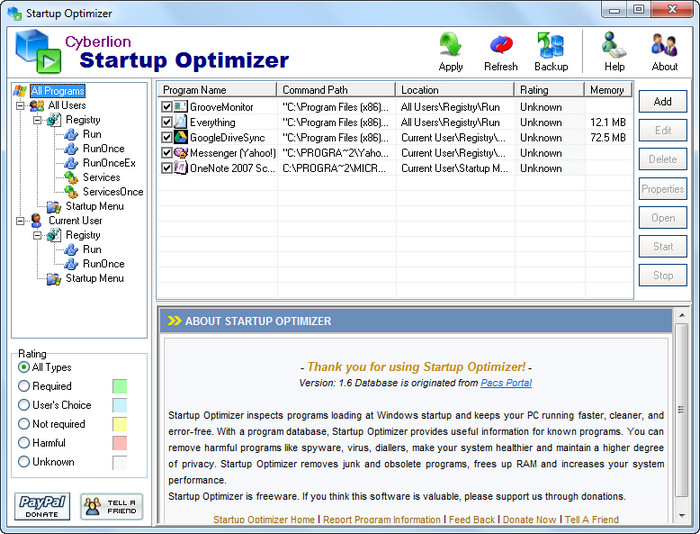700x534 pixels.
Task: Select the User's Choice radio button
Action: click(24, 405)
